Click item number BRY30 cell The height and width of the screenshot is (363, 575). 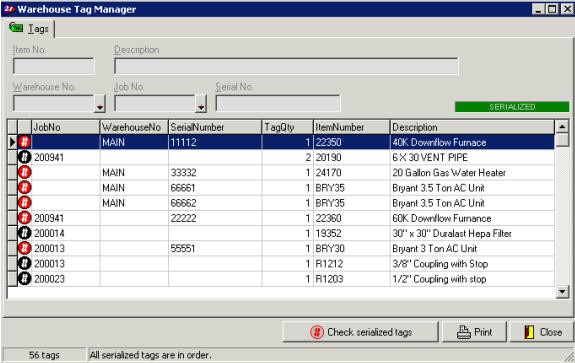[x=352, y=249]
